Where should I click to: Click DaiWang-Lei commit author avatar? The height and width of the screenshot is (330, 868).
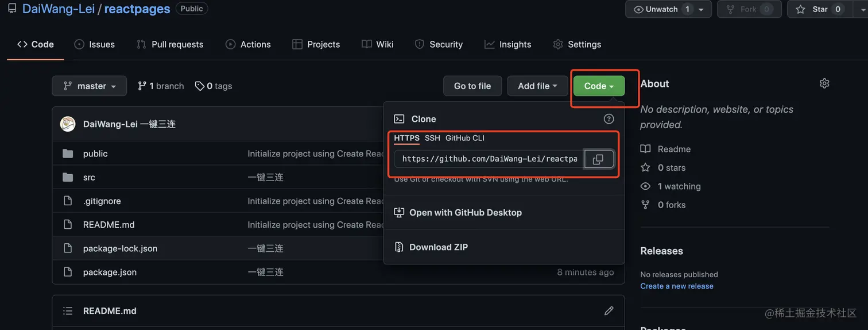click(68, 124)
